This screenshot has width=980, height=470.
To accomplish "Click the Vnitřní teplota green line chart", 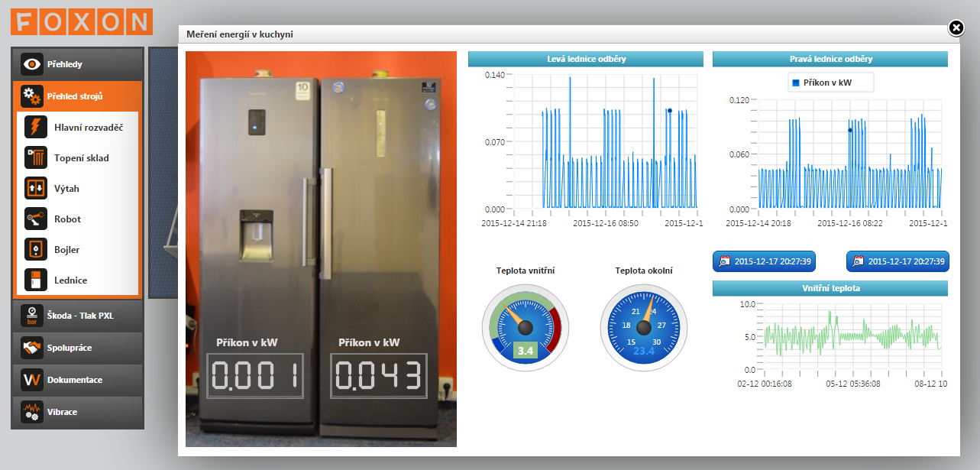I will click(854, 336).
